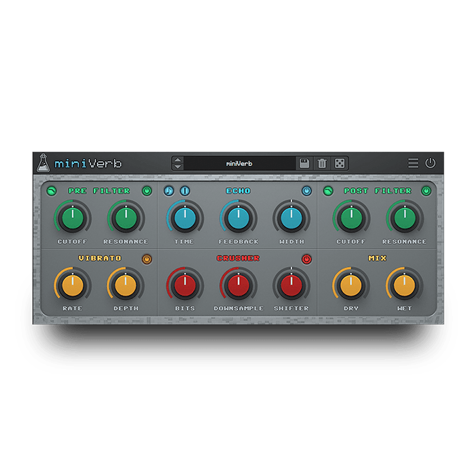Click the MIX section heading
The height and width of the screenshot is (476, 476).
coord(377,258)
